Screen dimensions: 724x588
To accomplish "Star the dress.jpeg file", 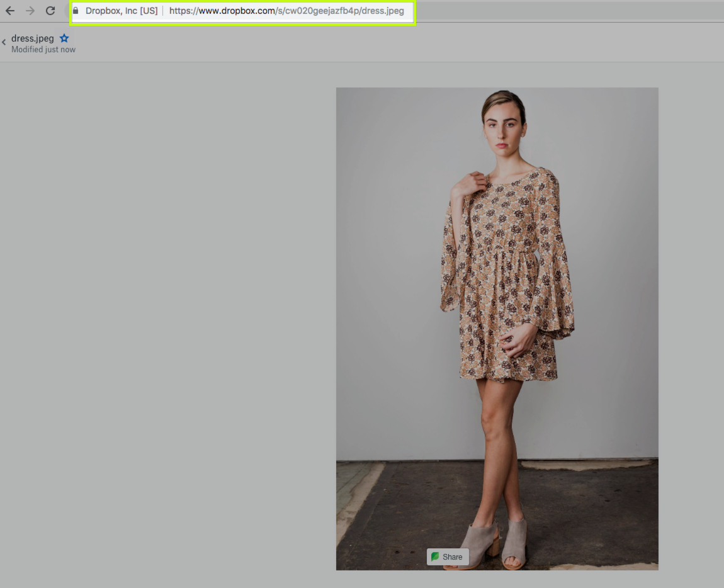I will click(64, 38).
